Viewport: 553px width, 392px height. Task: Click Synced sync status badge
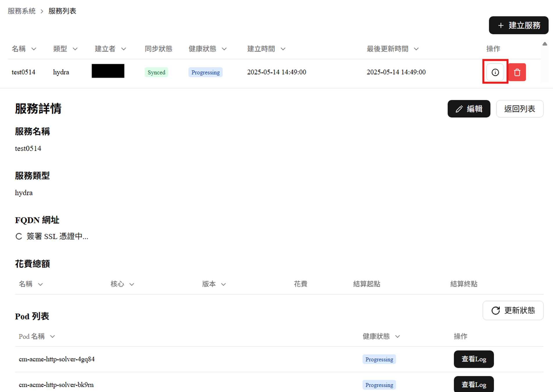pyautogui.click(x=156, y=72)
